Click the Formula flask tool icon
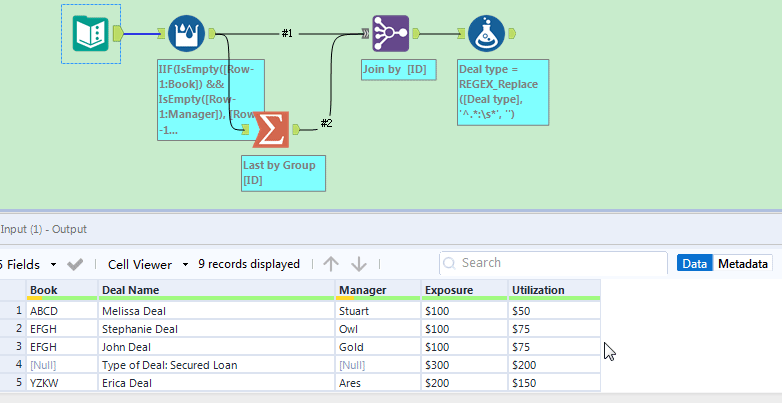Viewport: 782px width, 403px height. 485,34
